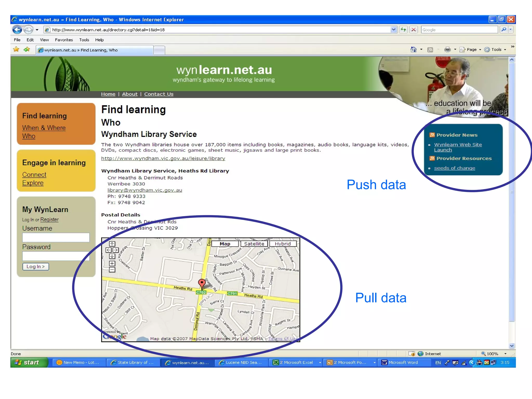Open the When & Where link
This screenshot has height=399, width=532.
[44, 128]
